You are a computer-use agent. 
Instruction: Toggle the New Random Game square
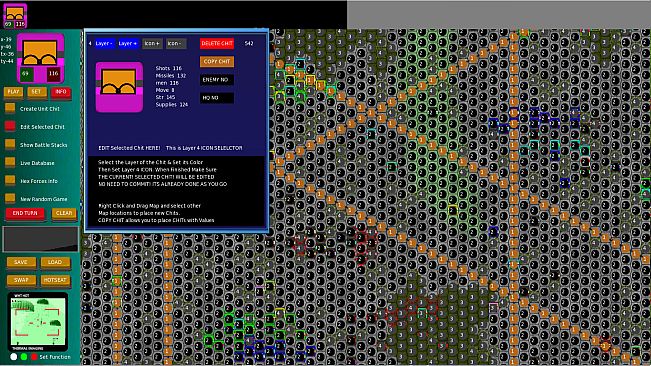(x=10, y=198)
